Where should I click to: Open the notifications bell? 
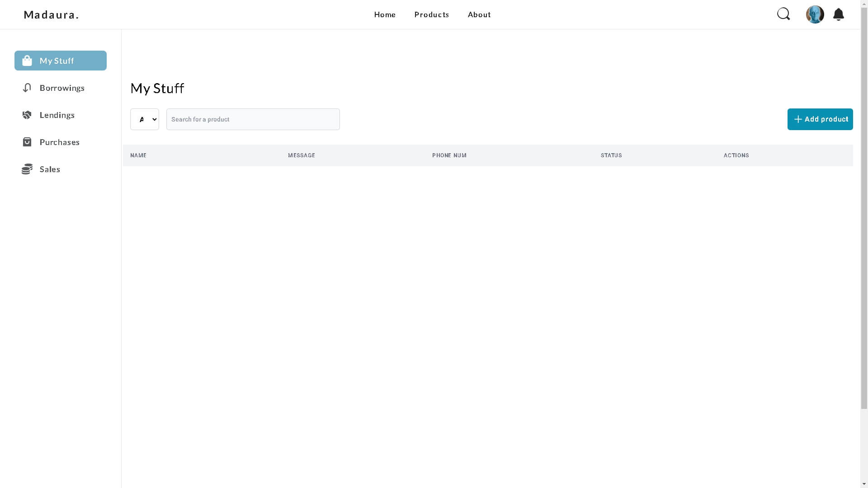tap(838, 14)
